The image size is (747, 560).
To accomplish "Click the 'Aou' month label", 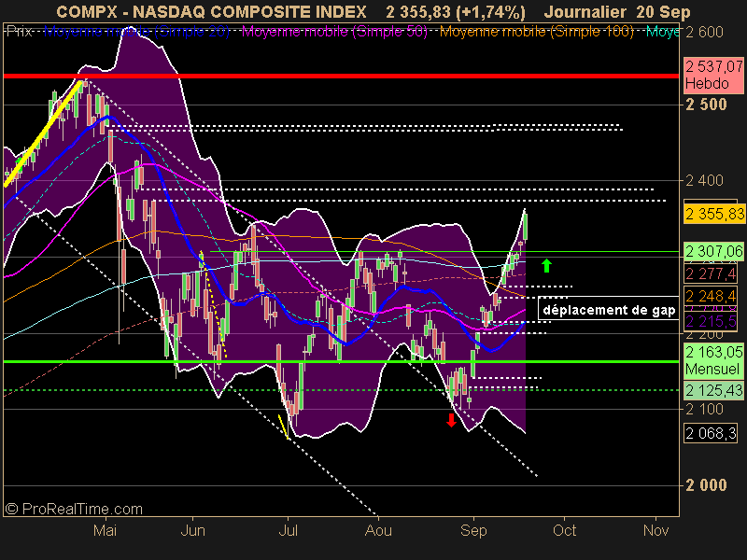I will (378, 530).
